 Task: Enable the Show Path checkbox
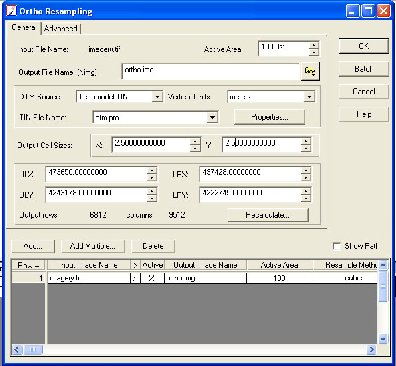[x=337, y=246]
